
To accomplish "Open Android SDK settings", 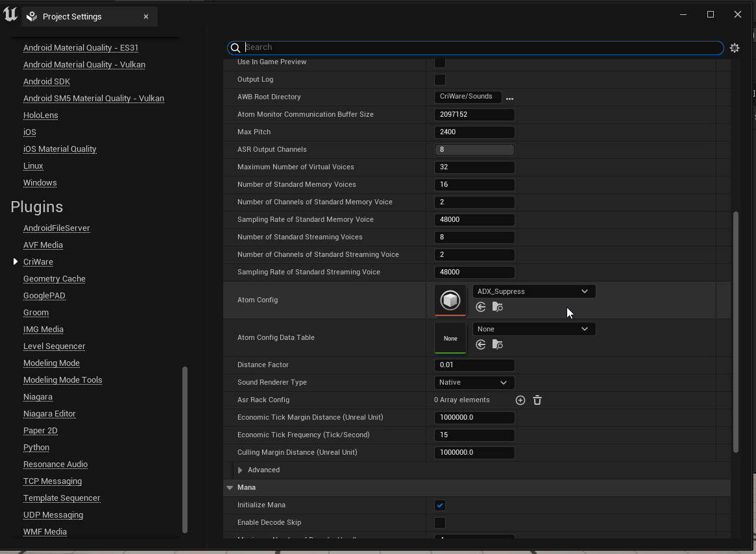I will pos(47,82).
